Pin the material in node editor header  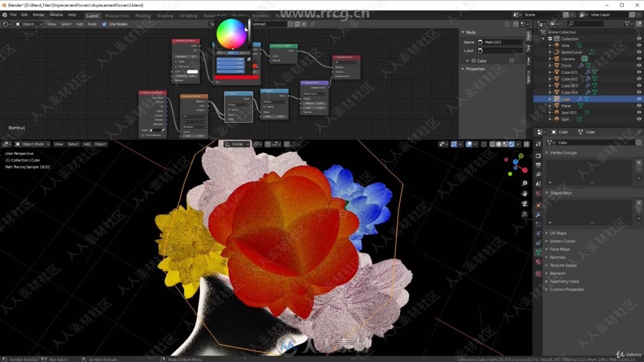click(x=312, y=24)
